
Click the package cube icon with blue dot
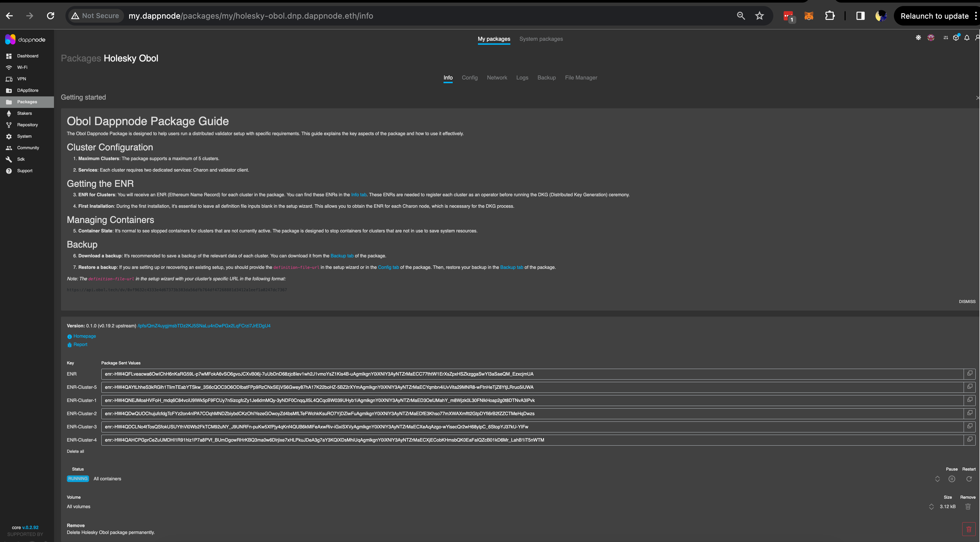[956, 38]
